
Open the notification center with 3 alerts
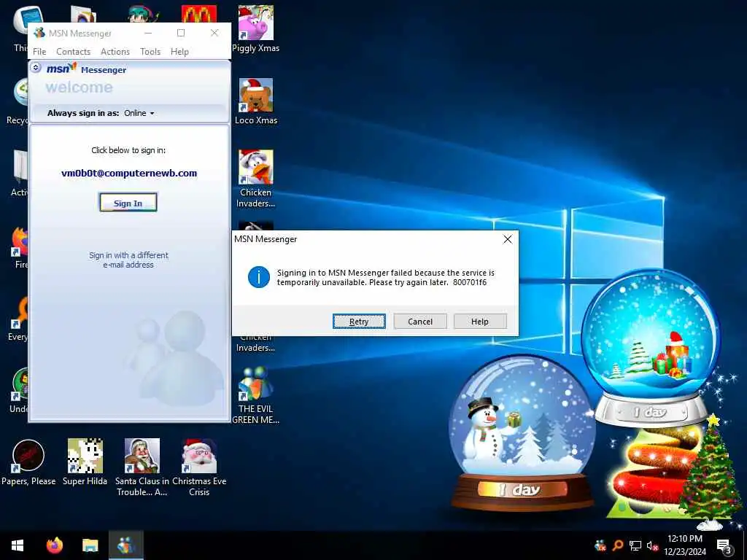point(724,545)
